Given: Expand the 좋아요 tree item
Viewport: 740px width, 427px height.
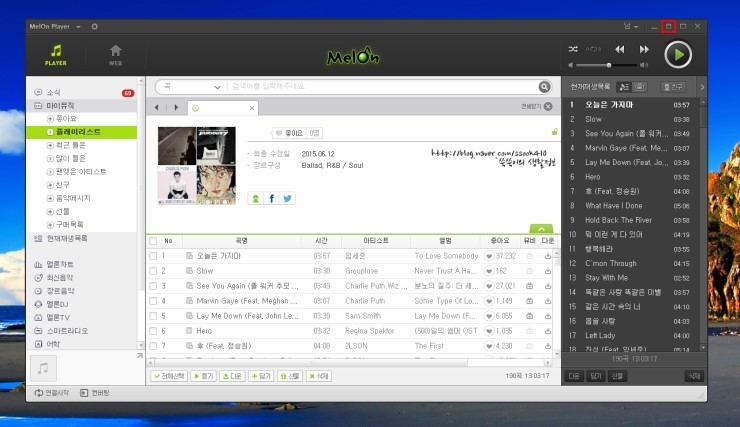Looking at the screenshot, I should (x=50, y=118).
